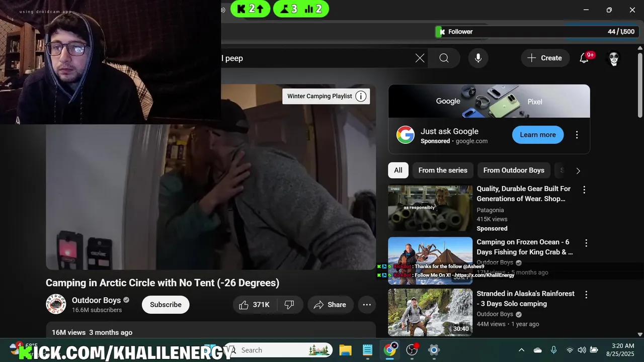
Task: Select From the series chip
Action: [443, 170]
